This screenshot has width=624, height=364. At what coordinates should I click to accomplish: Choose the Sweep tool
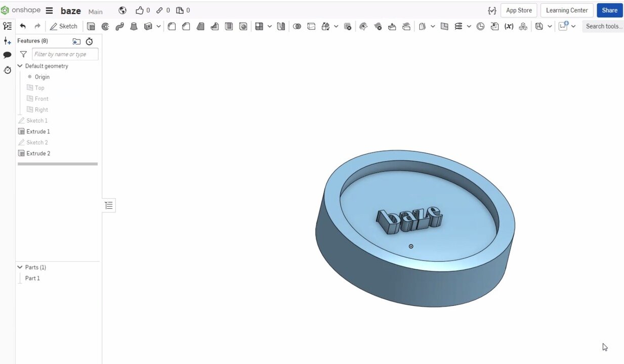119,26
